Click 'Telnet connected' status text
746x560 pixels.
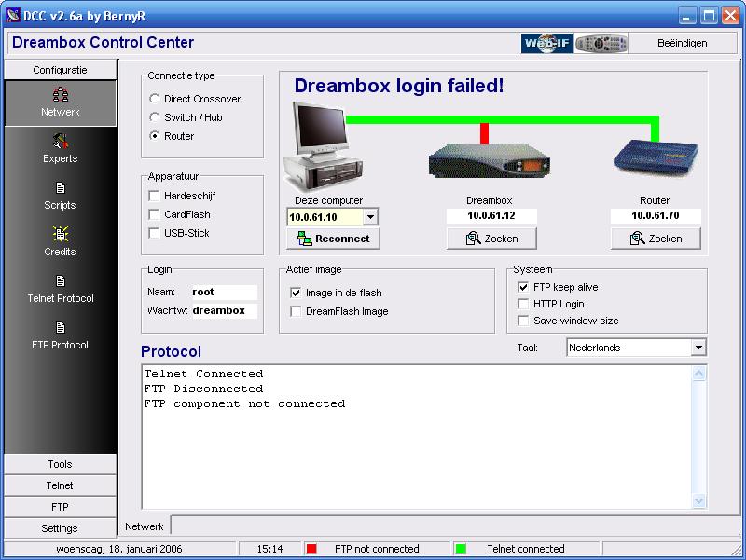[x=526, y=549]
